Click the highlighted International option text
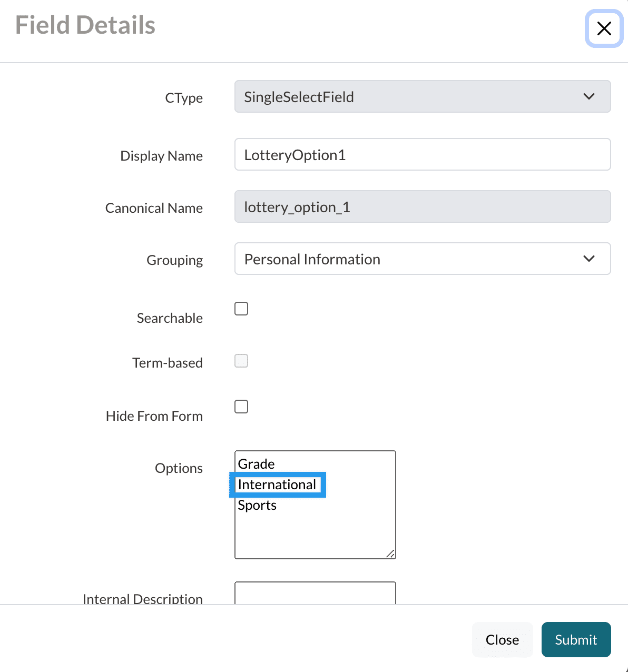 pyautogui.click(x=277, y=485)
